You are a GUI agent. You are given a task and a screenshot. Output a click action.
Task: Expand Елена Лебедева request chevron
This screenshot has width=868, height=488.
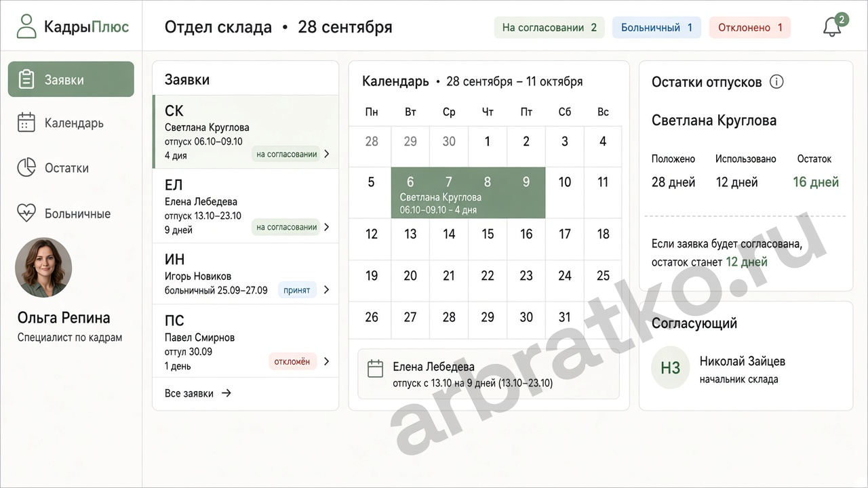327,227
